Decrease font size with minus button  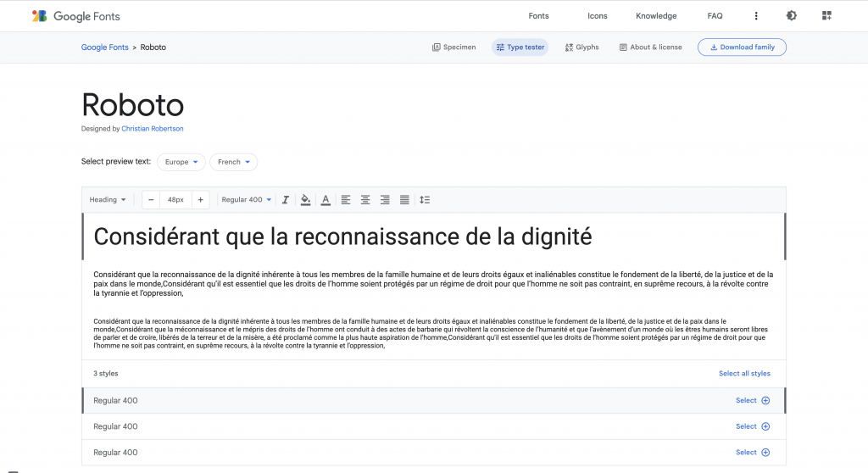click(151, 200)
